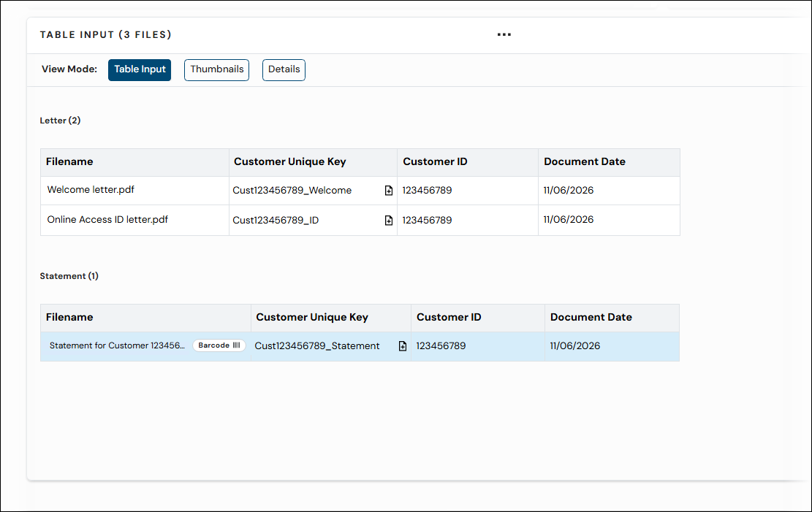Select the Table Input view mode

pyautogui.click(x=140, y=70)
